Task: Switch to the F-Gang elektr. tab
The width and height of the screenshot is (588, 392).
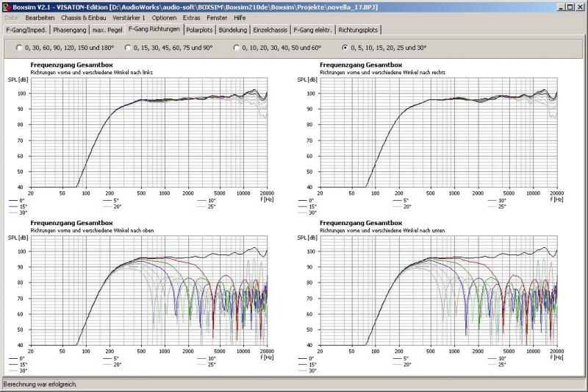Action: [x=313, y=30]
